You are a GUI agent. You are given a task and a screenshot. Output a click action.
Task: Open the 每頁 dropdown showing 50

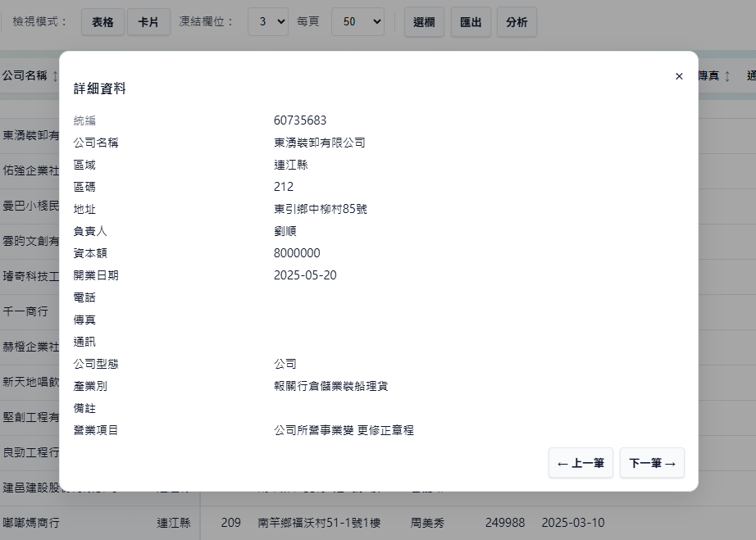pos(358,22)
